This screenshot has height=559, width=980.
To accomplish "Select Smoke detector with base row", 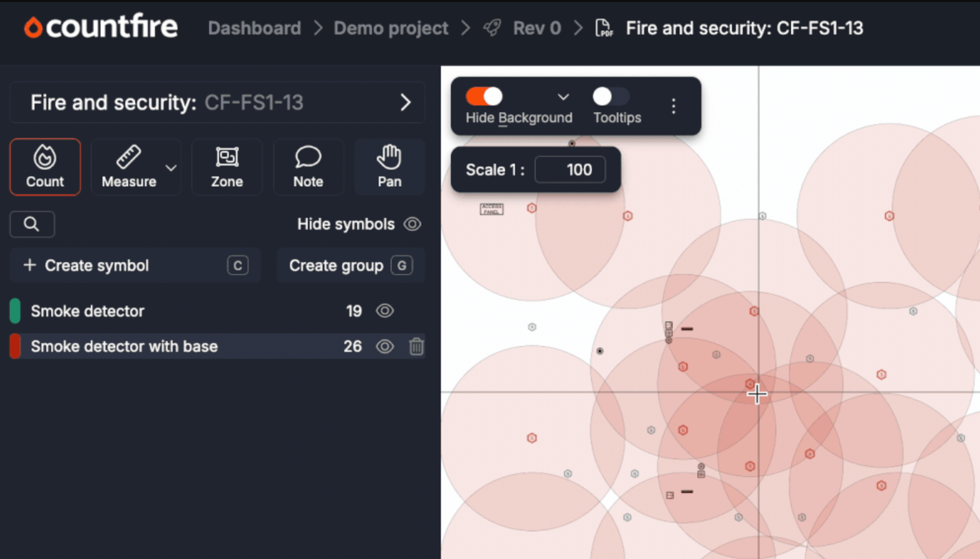I will [x=217, y=347].
